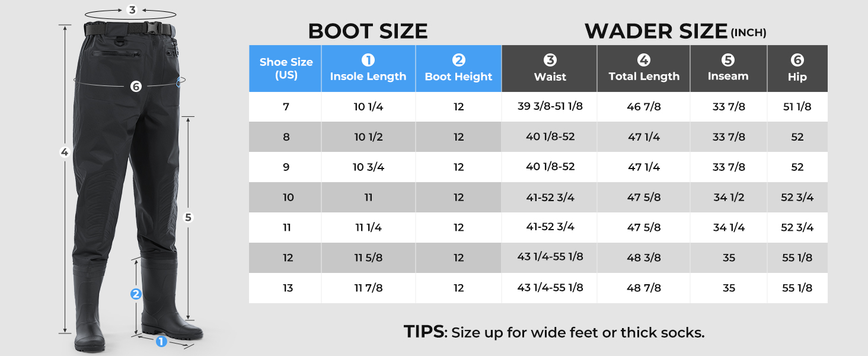
Task: Click the circled 5 in Inseam column header
Action: [x=728, y=61]
